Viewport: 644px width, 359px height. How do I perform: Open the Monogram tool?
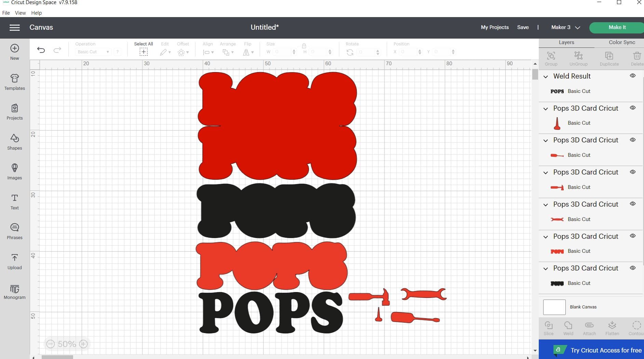pyautogui.click(x=14, y=292)
